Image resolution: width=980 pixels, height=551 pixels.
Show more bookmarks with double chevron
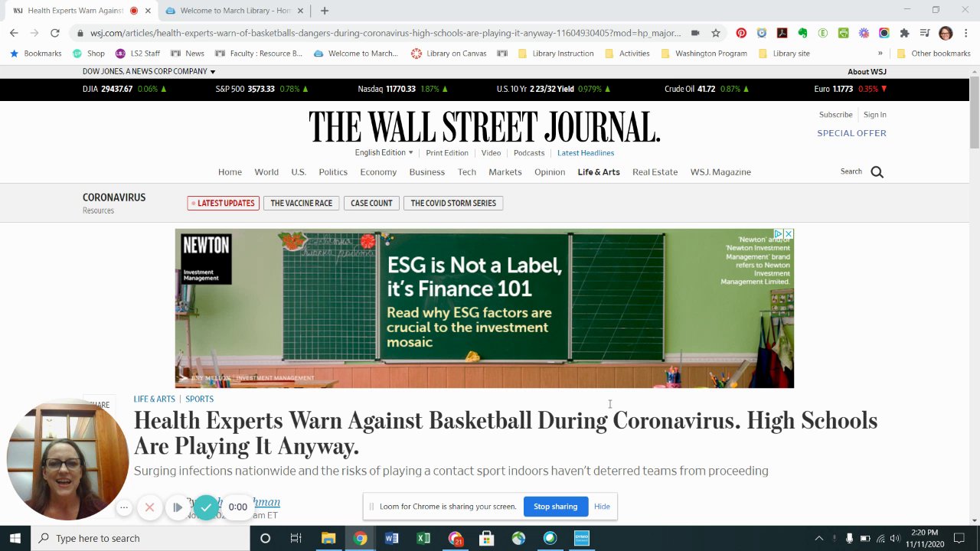[880, 54]
